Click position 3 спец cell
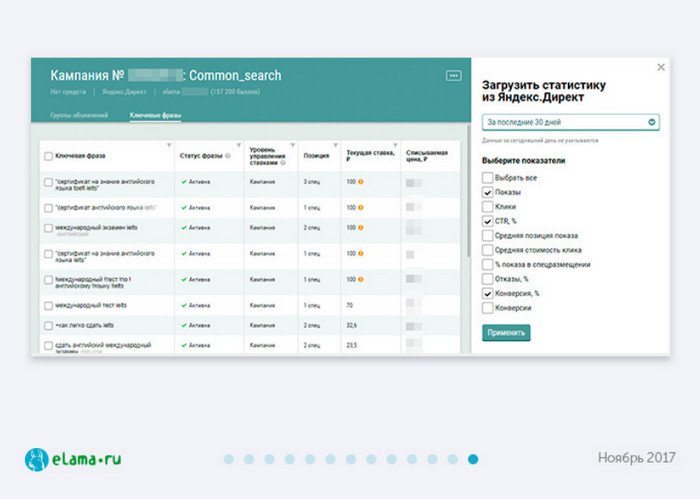 312,182
